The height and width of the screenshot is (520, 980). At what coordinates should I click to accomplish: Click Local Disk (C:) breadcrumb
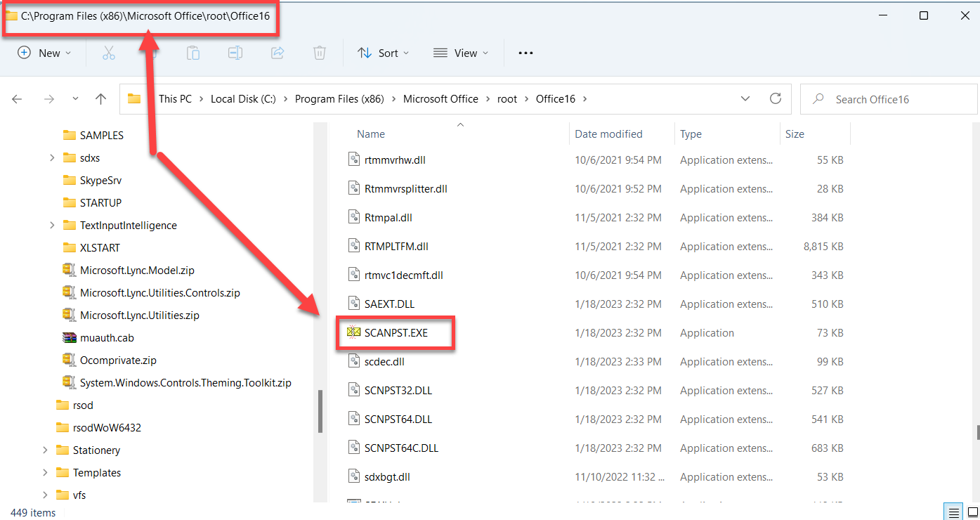click(x=243, y=99)
